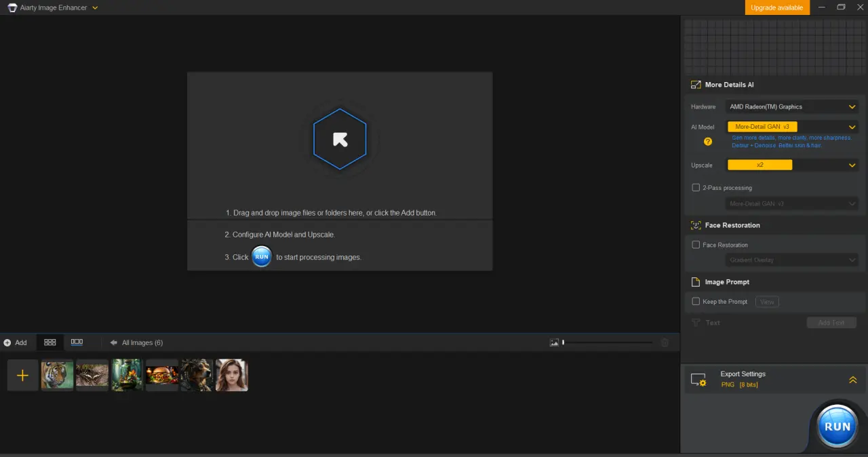The image size is (868, 457).
Task: Click the PNG [8 bits] export format text
Action: pos(740,385)
